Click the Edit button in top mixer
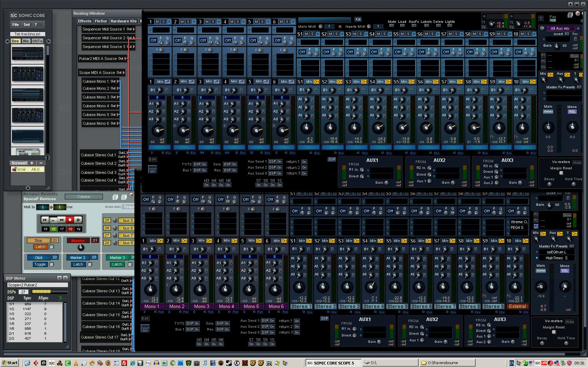 coord(153,159)
